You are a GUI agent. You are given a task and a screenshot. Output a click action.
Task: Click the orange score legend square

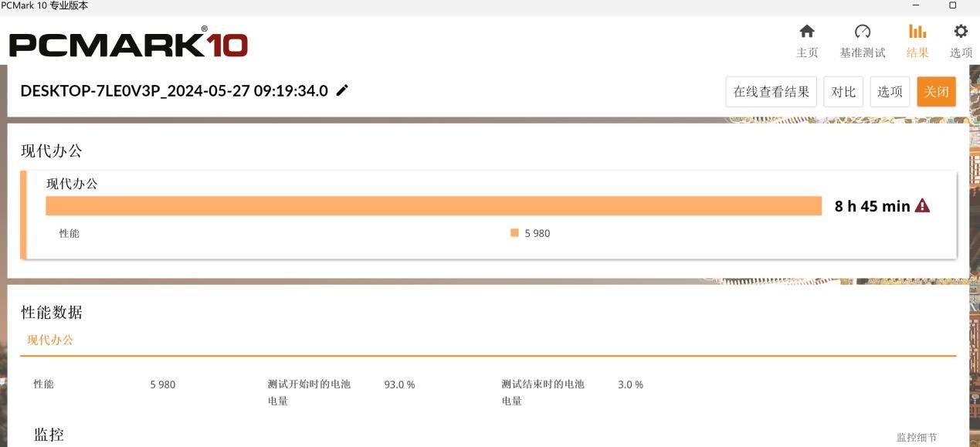click(514, 233)
